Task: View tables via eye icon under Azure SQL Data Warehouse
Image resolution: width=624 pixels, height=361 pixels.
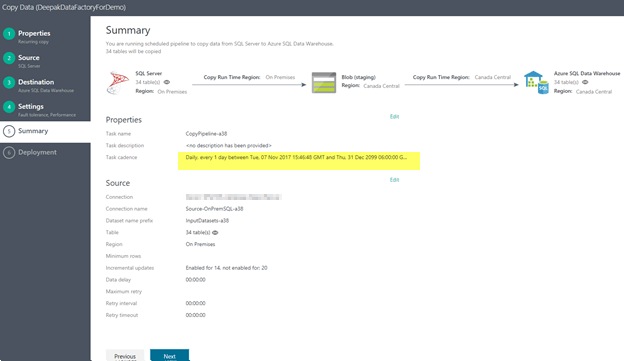Action: (585, 82)
